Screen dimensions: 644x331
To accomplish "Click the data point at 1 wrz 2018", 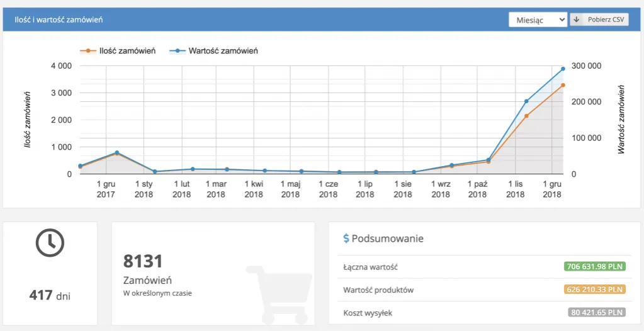I will point(451,165).
